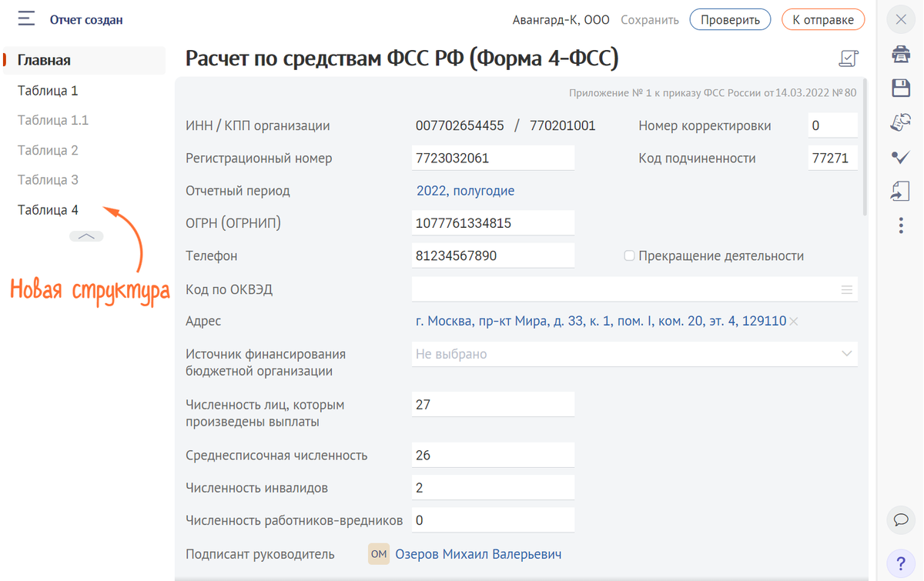This screenshot has height=581, width=924.
Task: Open the sidebar hamburger menu
Action: point(25,18)
